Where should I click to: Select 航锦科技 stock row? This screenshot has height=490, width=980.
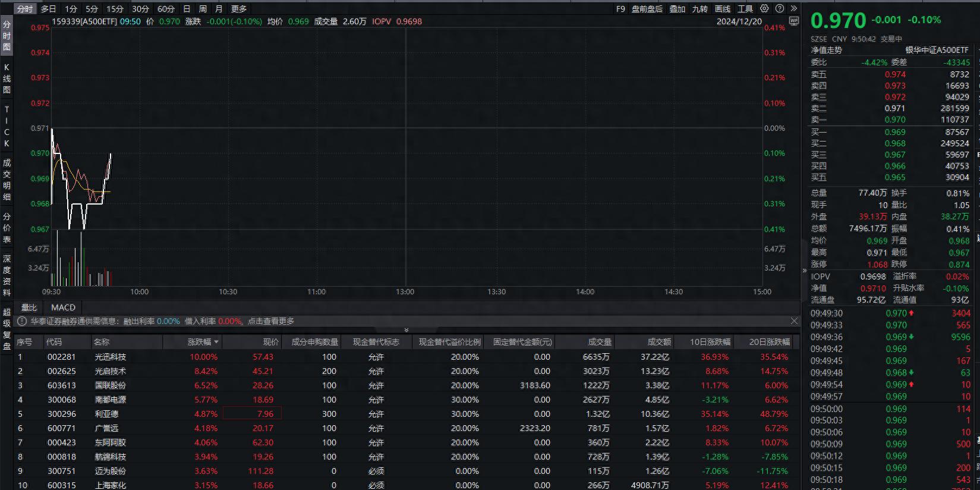407,457
